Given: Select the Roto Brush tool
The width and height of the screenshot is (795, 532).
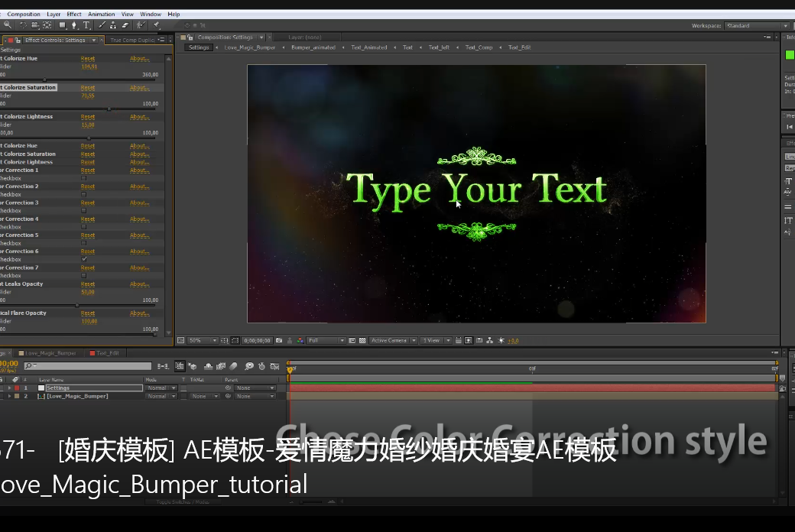Looking at the screenshot, I should tap(141, 25).
